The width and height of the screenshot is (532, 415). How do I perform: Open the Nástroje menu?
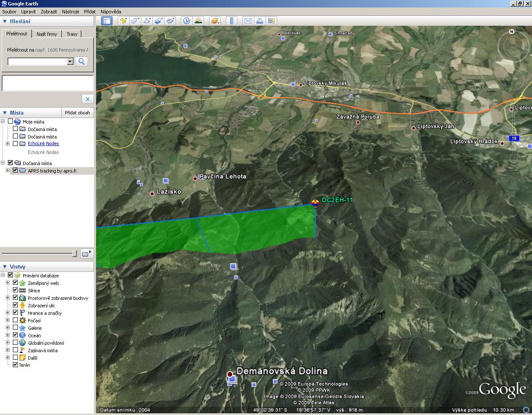(x=70, y=12)
